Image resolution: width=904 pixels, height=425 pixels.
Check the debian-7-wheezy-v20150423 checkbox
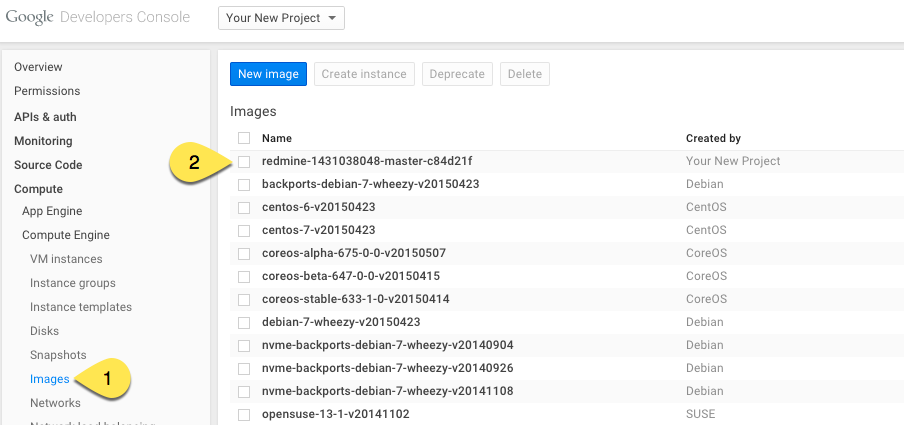pos(244,322)
